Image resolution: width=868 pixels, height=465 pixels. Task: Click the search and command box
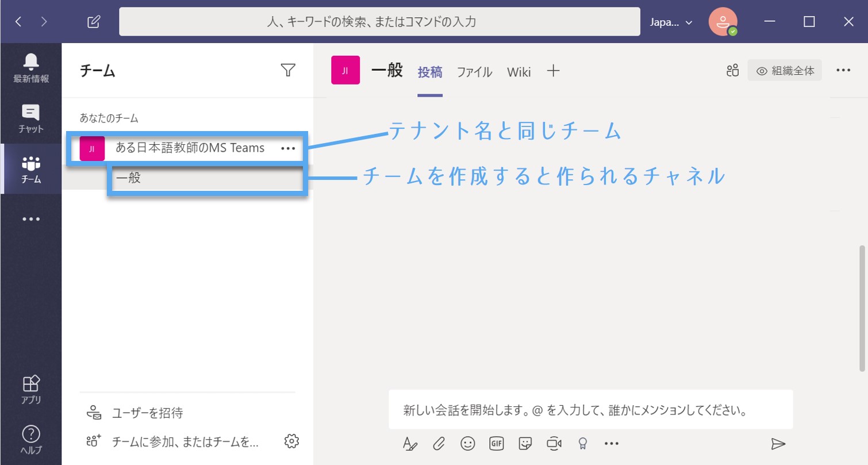point(379,22)
